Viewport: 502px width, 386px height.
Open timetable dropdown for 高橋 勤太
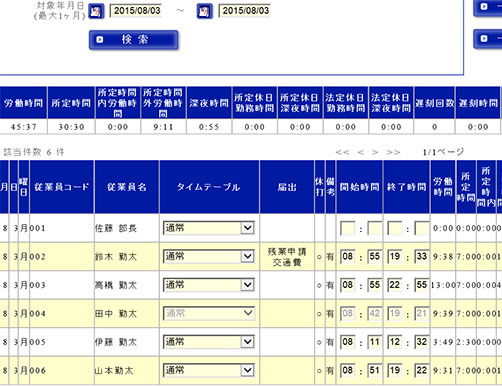[x=209, y=285]
